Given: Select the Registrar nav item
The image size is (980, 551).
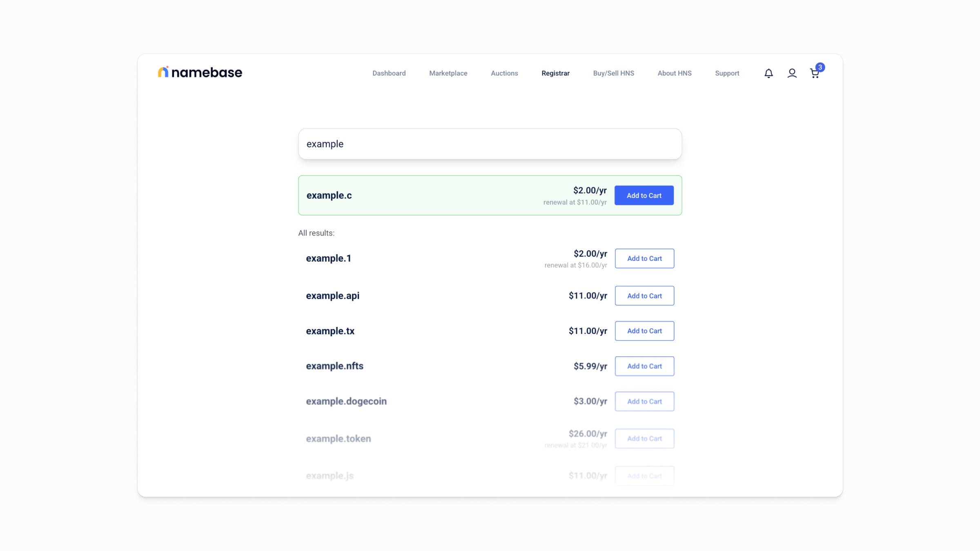Looking at the screenshot, I should [555, 73].
